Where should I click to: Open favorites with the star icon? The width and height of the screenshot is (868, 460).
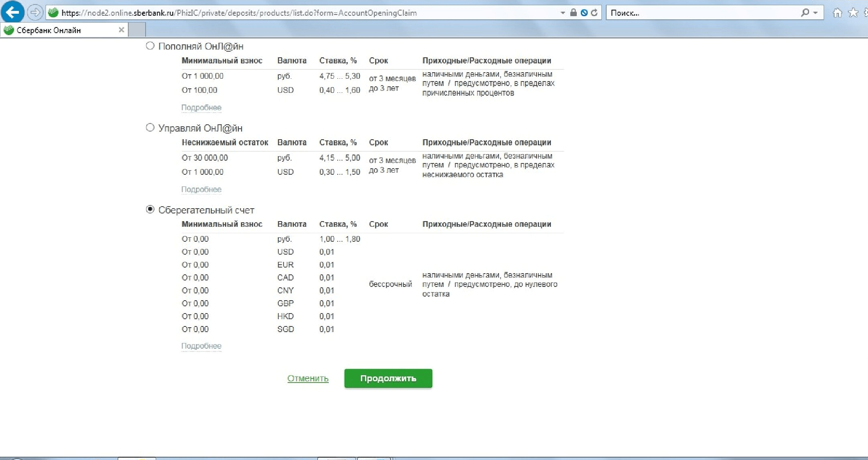(x=853, y=13)
